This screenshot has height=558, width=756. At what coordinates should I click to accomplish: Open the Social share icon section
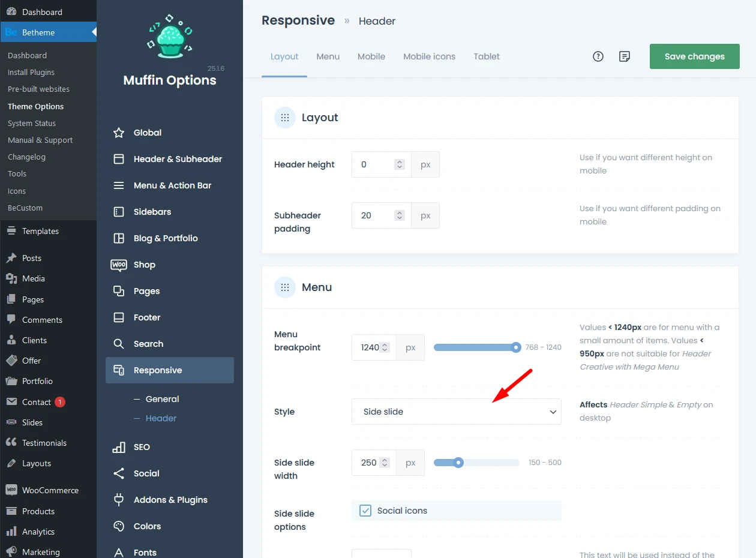119,473
